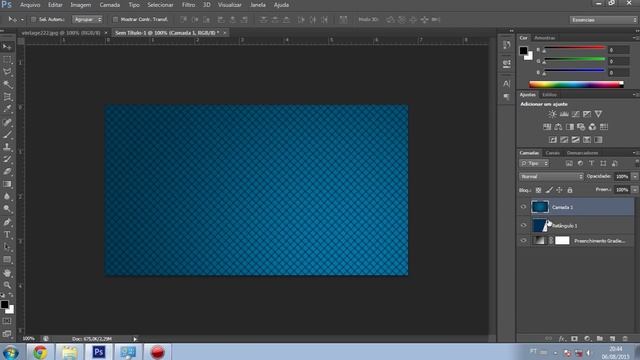This screenshot has height=360, width=640.
Task: Open the Preenchimento fill dropdown arrow
Action: [x=635, y=190]
